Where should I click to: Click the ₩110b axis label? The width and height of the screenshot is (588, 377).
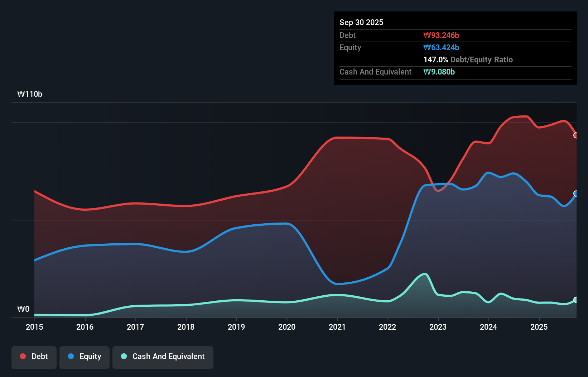click(x=30, y=94)
